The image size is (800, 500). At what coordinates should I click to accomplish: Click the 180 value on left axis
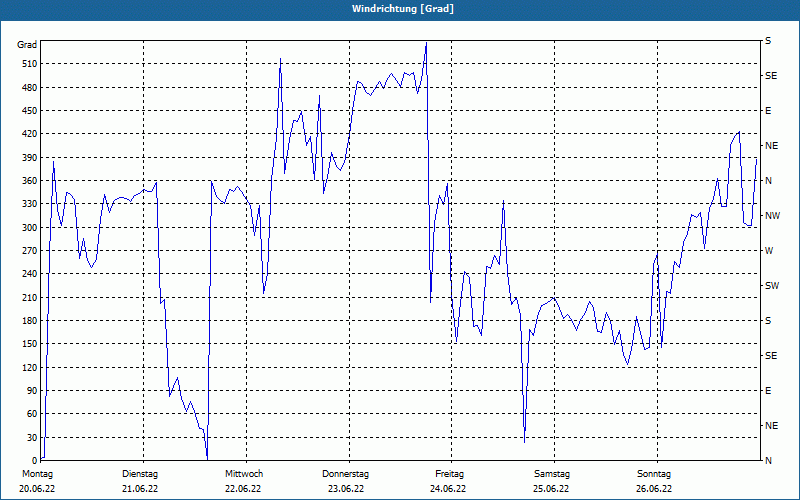[30, 321]
